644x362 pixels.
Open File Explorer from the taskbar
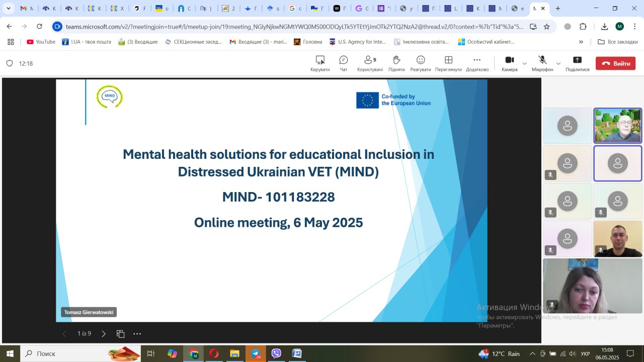pos(234,353)
